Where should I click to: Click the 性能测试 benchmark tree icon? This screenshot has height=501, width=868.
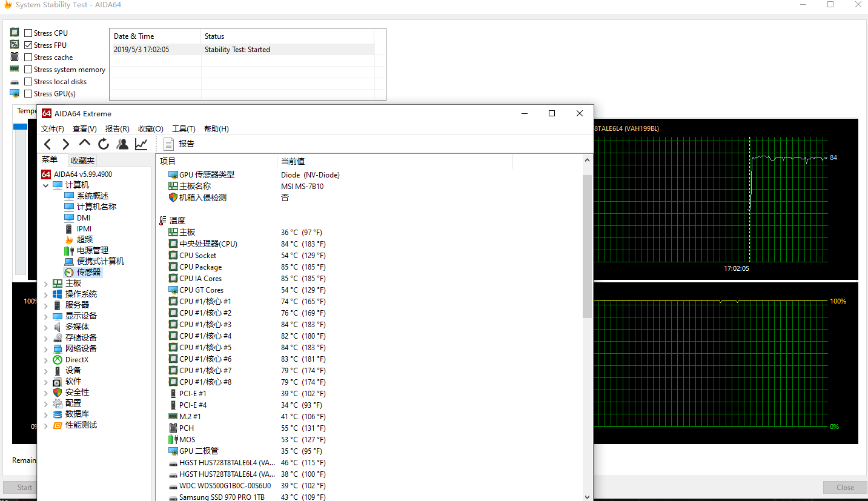coord(58,425)
